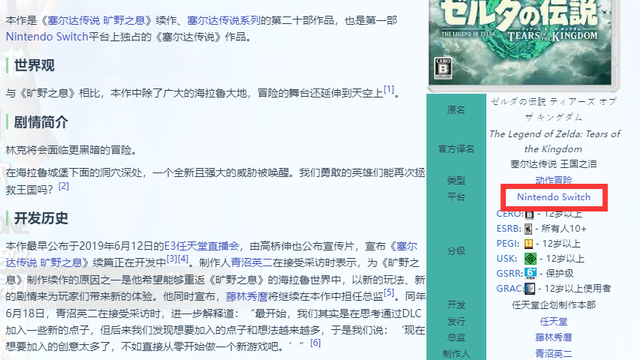Click the ESRB E10+ rating icon
The height and width of the screenshot is (360, 640).
pos(529,229)
